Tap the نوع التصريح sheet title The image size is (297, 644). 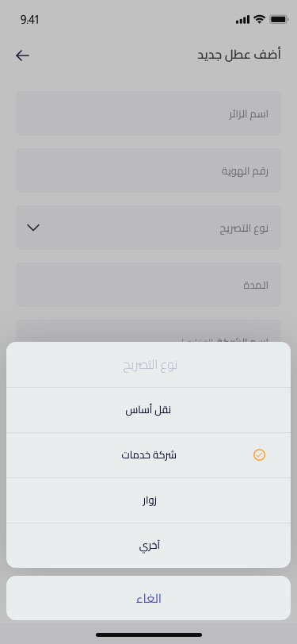pos(150,365)
